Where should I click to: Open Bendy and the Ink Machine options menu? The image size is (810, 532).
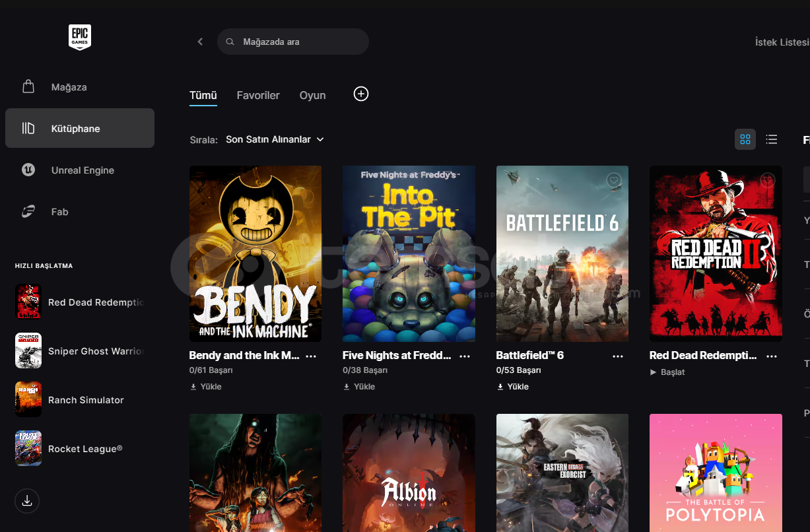[311, 356]
